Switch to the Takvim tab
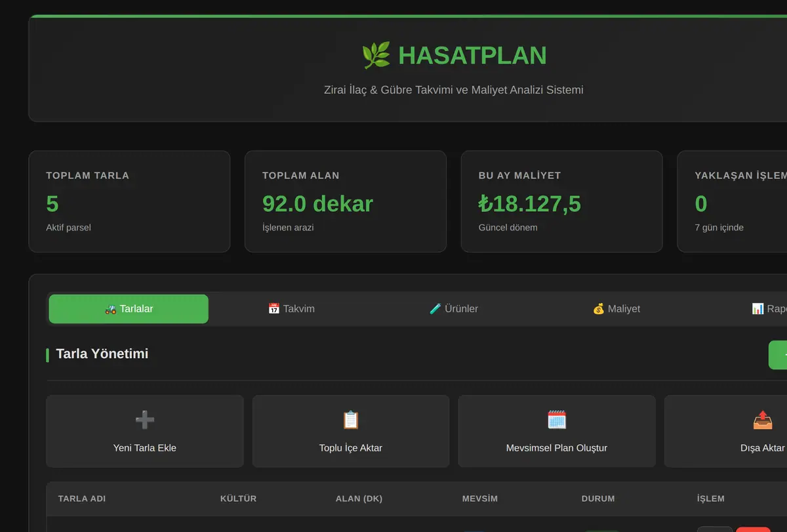 click(291, 309)
